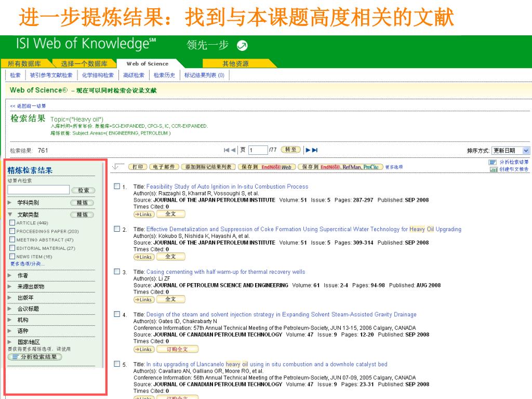
Task: Click the 分析检索结果 icon at top right
Action: (493, 163)
